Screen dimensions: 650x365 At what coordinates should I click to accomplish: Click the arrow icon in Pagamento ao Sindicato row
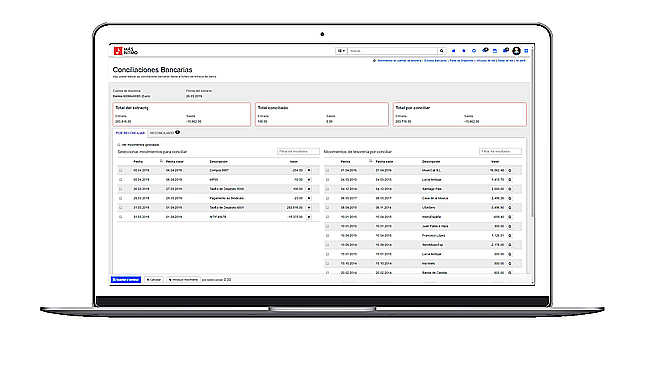[308, 198]
